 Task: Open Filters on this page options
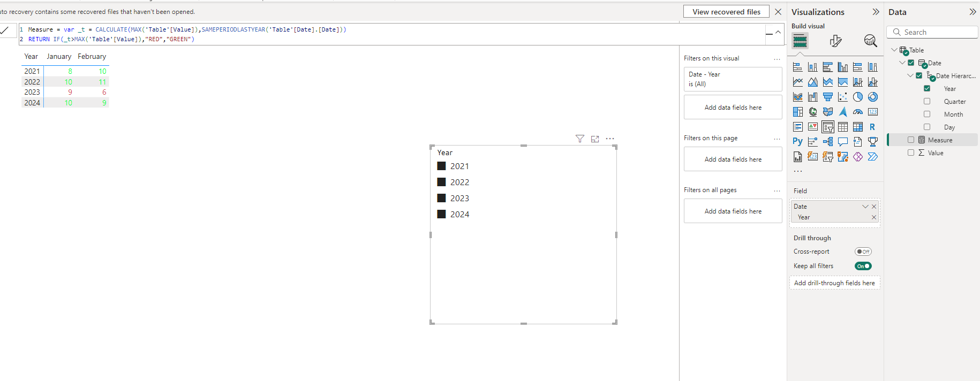tap(777, 139)
